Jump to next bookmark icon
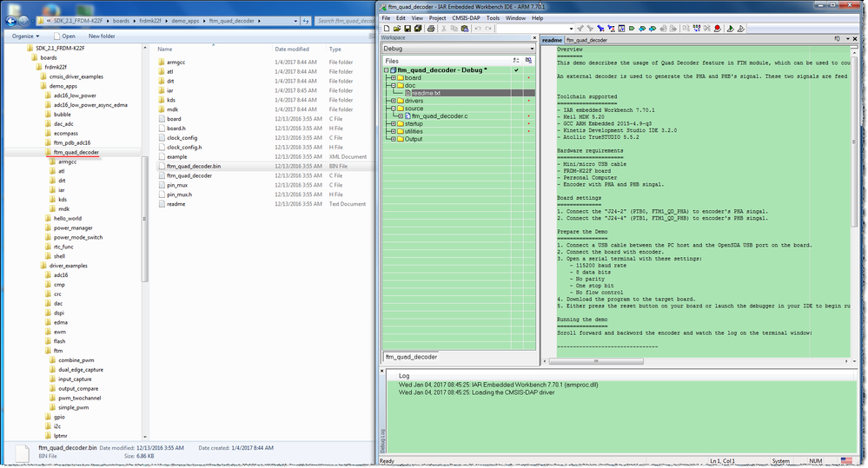The width and height of the screenshot is (868, 468). (x=653, y=28)
